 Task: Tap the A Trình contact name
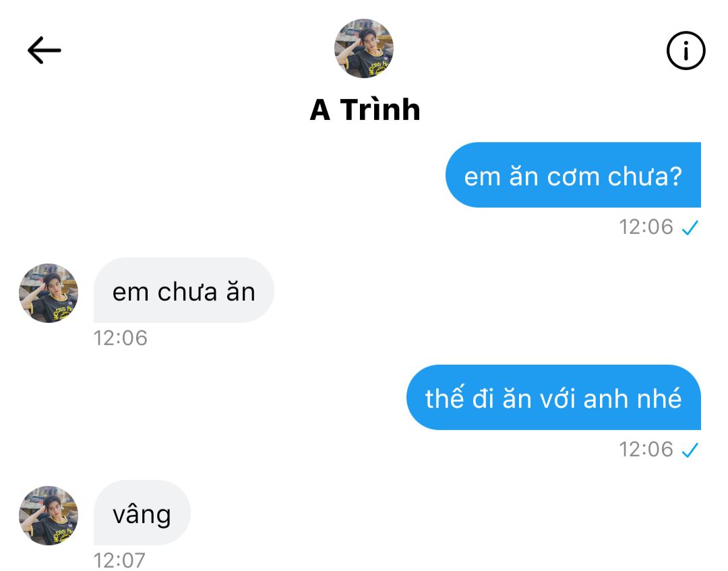point(365,110)
